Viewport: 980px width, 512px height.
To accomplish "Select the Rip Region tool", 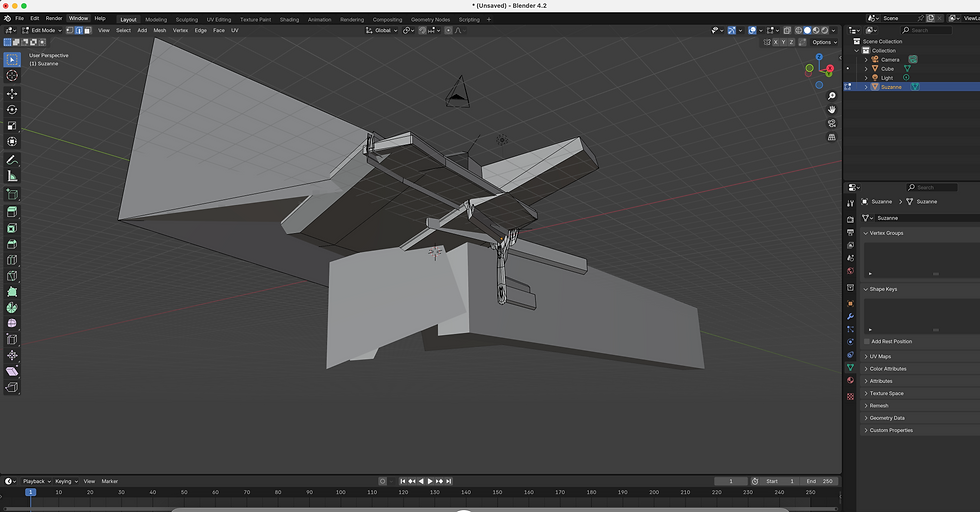I will click(12, 387).
